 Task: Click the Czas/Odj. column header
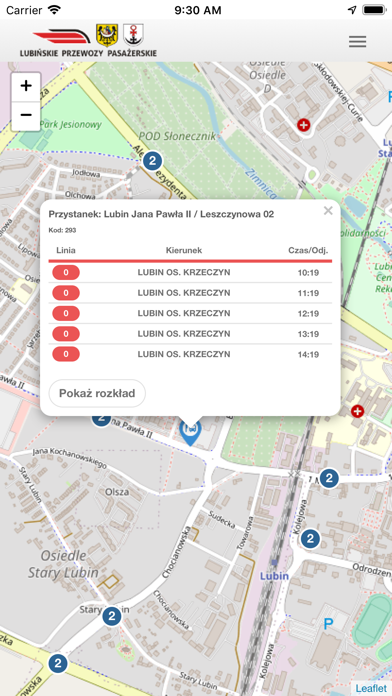(308, 250)
